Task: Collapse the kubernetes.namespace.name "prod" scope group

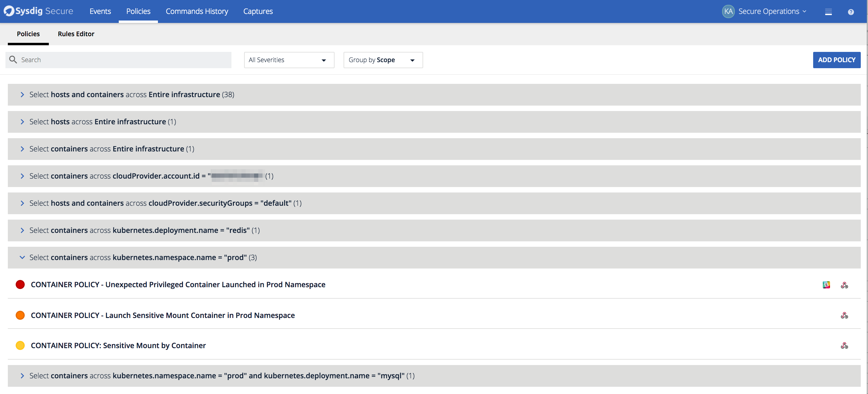Action: [22, 257]
